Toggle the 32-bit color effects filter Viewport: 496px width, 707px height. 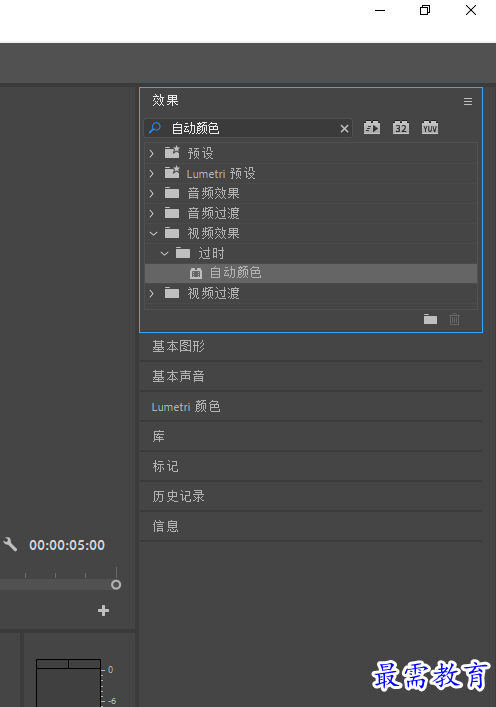[x=401, y=128]
